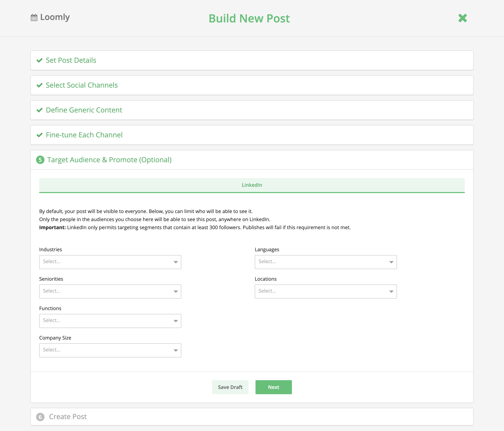This screenshot has width=504, height=431.
Task: Click the Loomly calendar logo icon
Action: pos(34,18)
